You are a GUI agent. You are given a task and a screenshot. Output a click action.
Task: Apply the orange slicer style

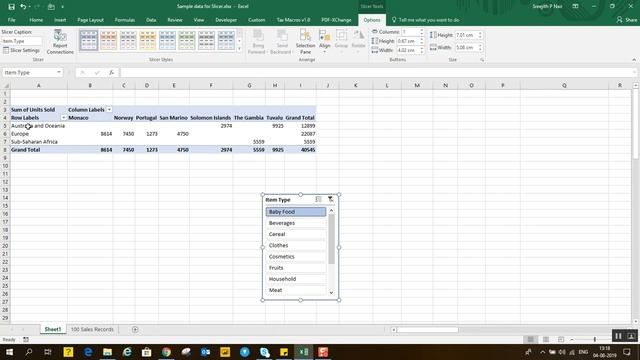coord(109,40)
